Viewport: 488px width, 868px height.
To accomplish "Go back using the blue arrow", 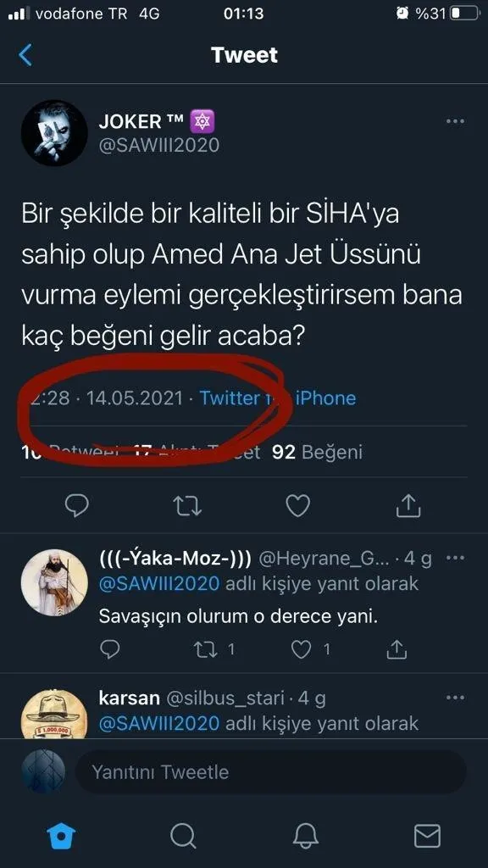I will [25, 54].
